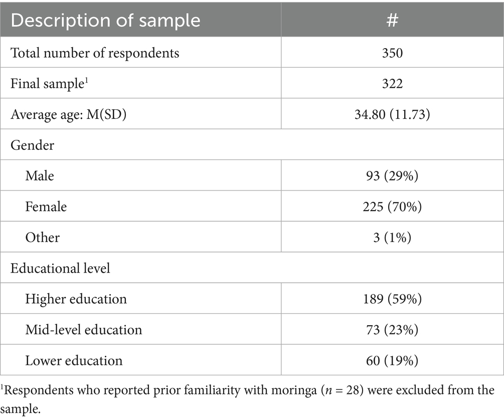Image resolution: width=504 pixels, height=420 pixels.
Task: Click the value 225 (70%)
Action: point(392,206)
